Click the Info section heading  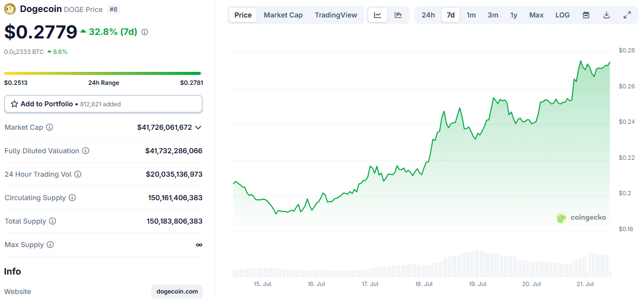[12, 272]
